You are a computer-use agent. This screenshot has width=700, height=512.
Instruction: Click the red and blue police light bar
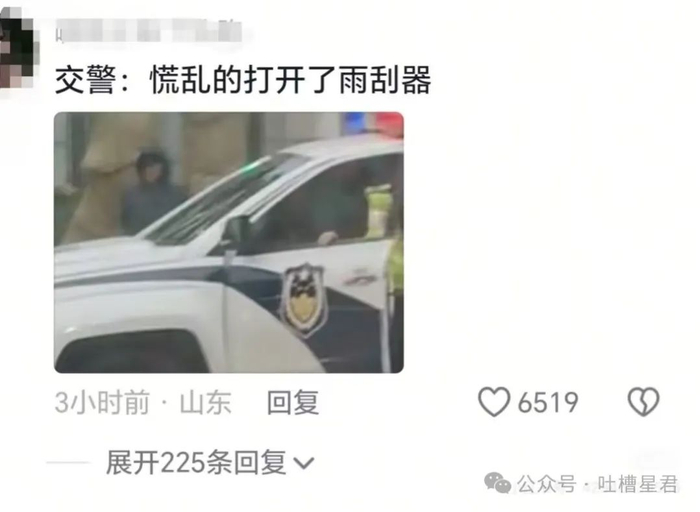[x=373, y=122]
